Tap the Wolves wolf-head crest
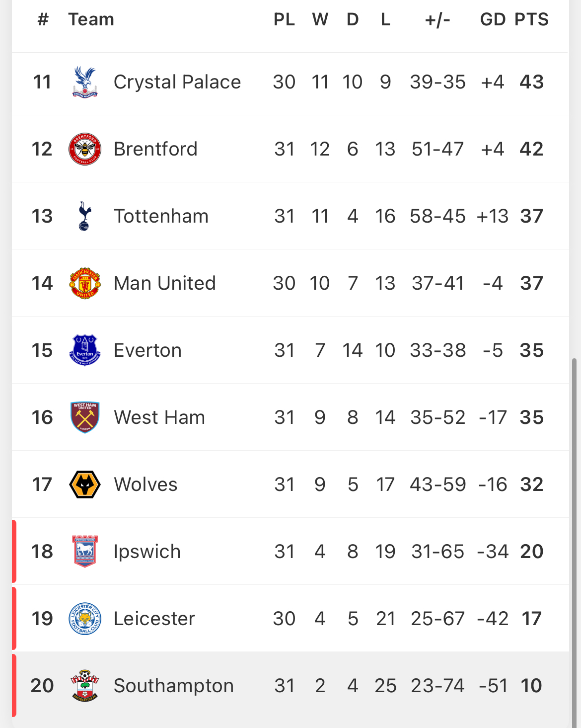Viewport: 581px width, 728px height. point(85,485)
